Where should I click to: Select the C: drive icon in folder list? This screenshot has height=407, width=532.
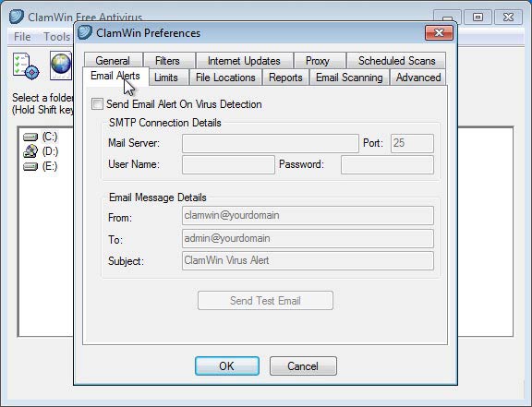point(30,137)
